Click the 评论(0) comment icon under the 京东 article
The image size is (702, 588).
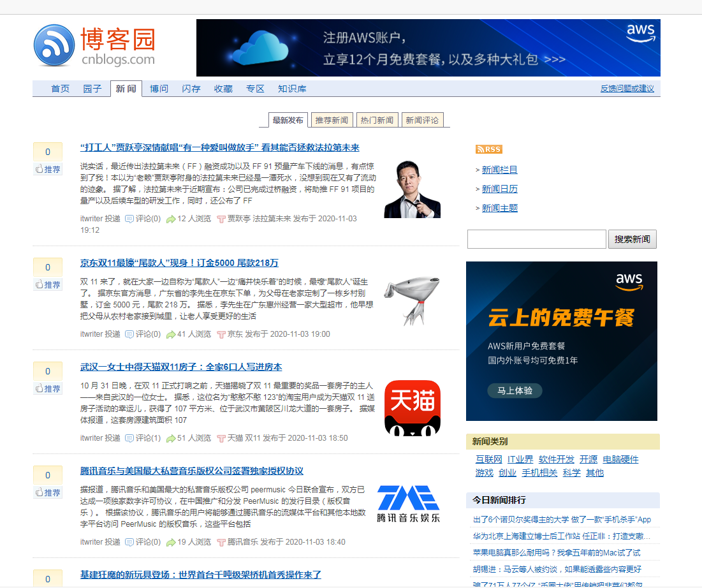[129, 334]
